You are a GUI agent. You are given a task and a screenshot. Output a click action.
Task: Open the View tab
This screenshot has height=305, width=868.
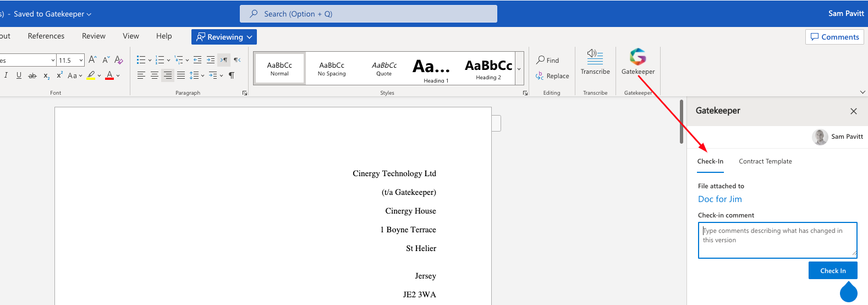[131, 36]
